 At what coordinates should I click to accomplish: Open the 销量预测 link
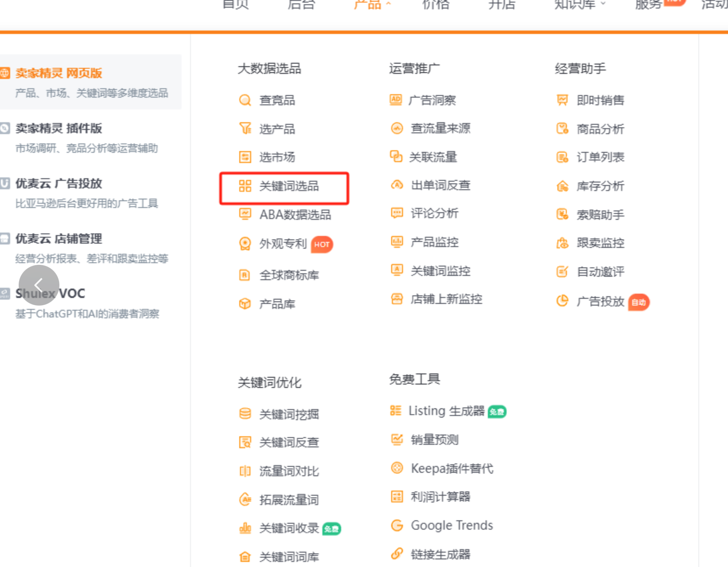click(x=434, y=440)
